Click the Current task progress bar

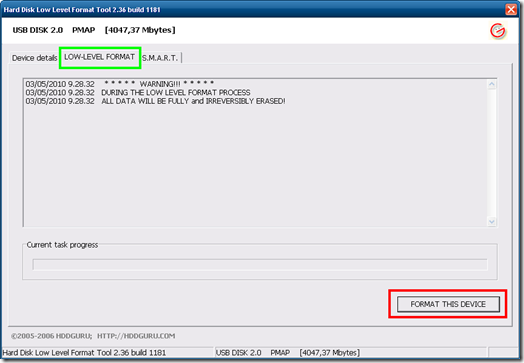click(260, 264)
